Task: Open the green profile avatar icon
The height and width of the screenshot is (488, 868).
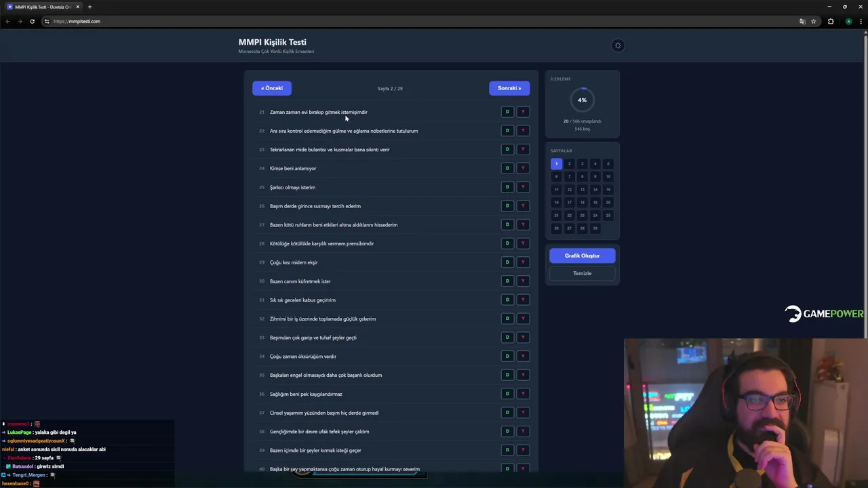Action: pyautogui.click(x=848, y=21)
